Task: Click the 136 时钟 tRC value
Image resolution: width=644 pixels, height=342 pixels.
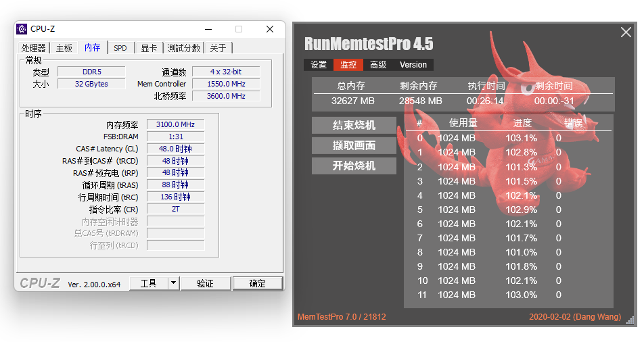Action: coord(175,197)
